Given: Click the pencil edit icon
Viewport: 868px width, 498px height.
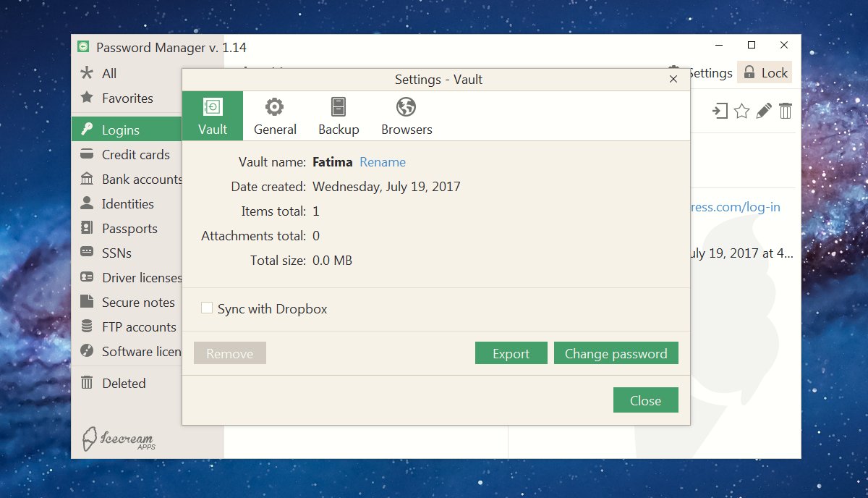Looking at the screenshot, I should click(764, 111).
